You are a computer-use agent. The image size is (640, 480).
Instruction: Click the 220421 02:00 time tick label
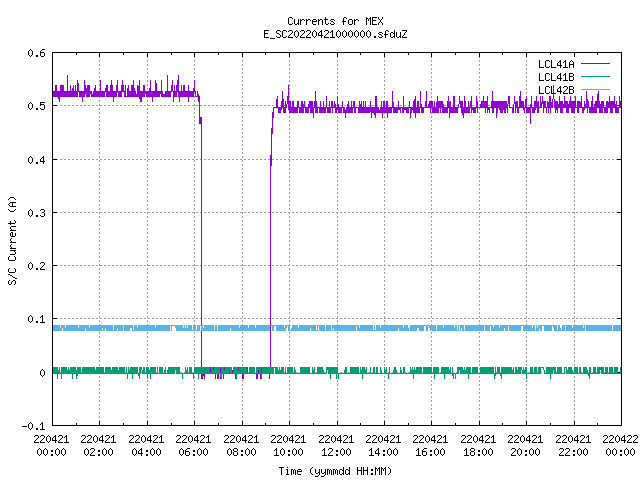(98, 446)
